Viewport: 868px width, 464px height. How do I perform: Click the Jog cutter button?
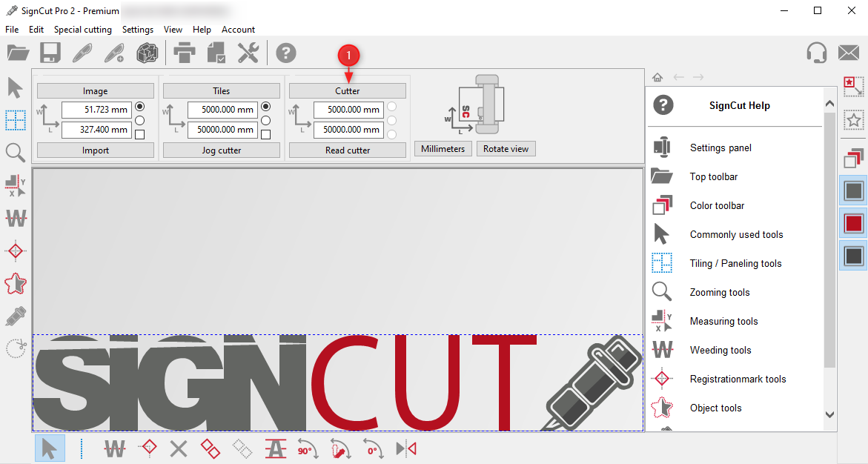222,150
